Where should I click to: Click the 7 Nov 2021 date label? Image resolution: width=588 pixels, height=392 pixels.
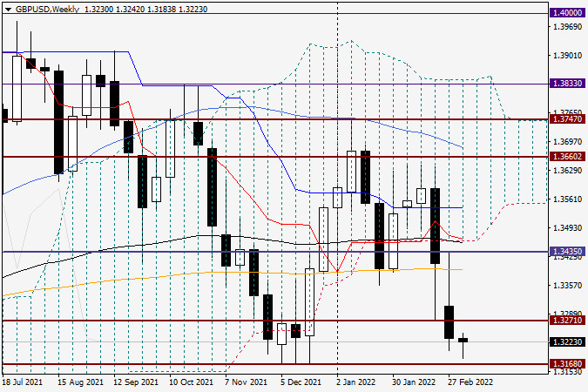246,382
